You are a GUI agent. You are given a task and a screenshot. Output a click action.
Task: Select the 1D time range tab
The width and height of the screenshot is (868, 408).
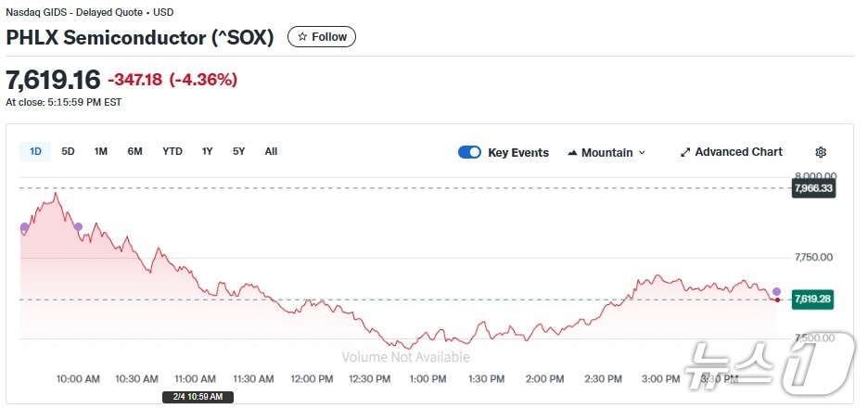tap(35, 151)
